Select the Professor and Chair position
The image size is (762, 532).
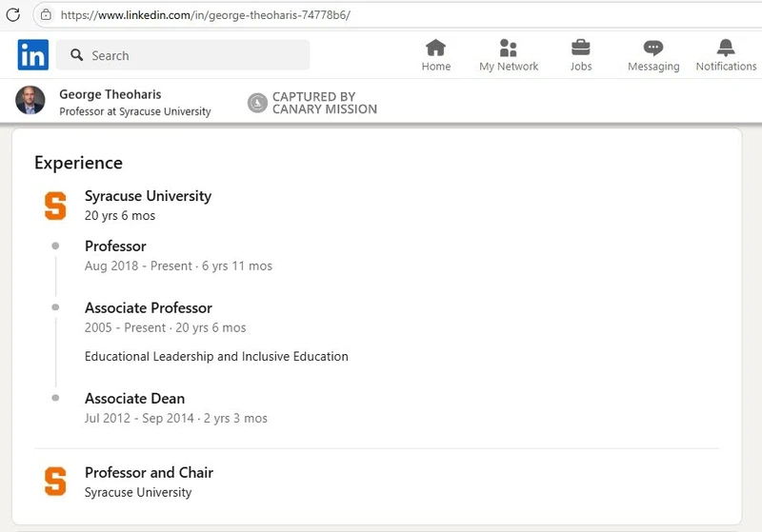pyautogui.click(x=149, y=472)
